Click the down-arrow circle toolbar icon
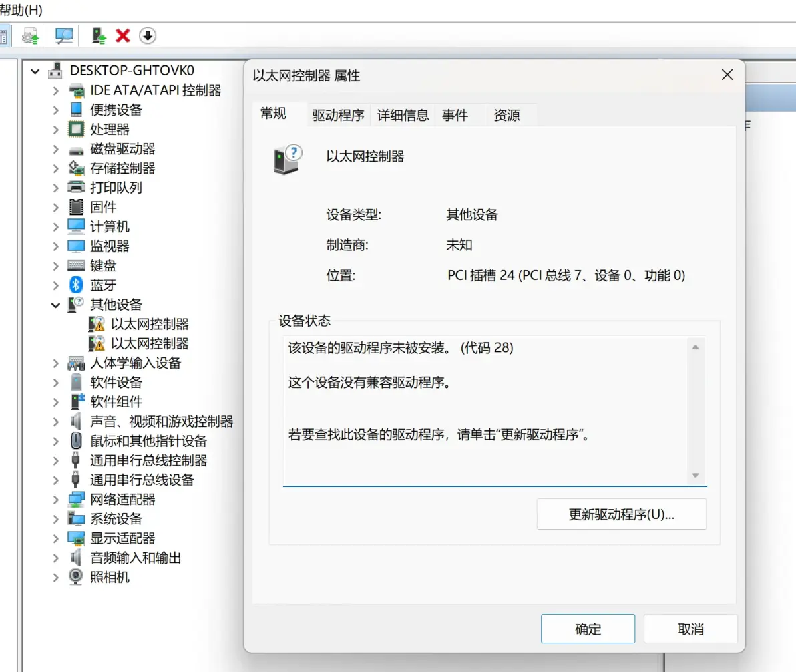 148,35
